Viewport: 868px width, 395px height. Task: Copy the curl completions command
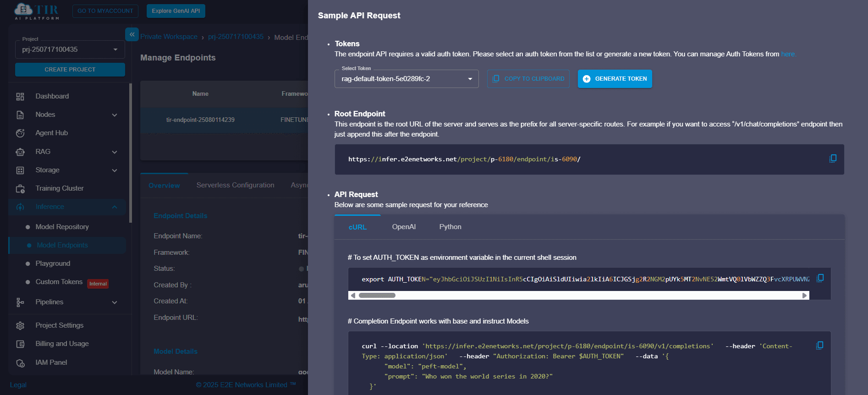[x=819, y=345]
